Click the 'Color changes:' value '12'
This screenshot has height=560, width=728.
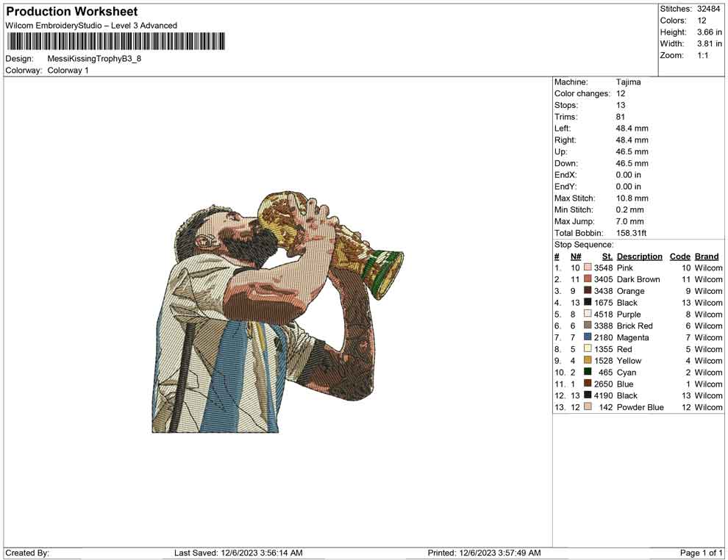(621, 94)
